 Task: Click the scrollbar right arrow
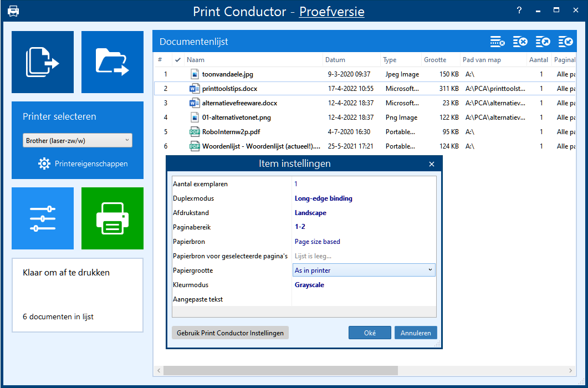(x=571, y=371)
